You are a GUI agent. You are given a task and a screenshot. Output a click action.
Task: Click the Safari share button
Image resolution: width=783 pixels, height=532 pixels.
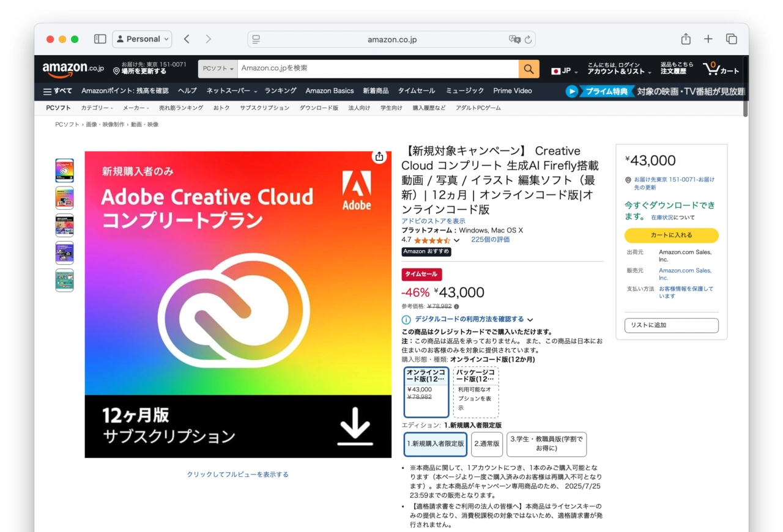click(x=686, y=39)
